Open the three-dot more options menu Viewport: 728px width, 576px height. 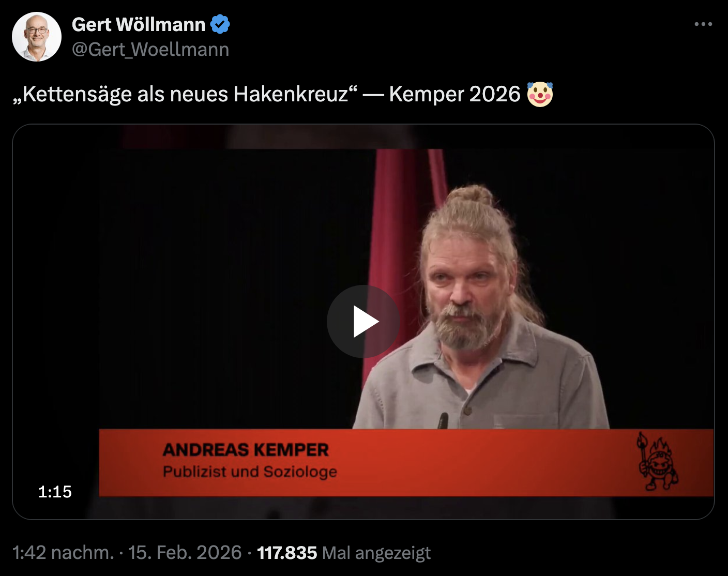703,24
